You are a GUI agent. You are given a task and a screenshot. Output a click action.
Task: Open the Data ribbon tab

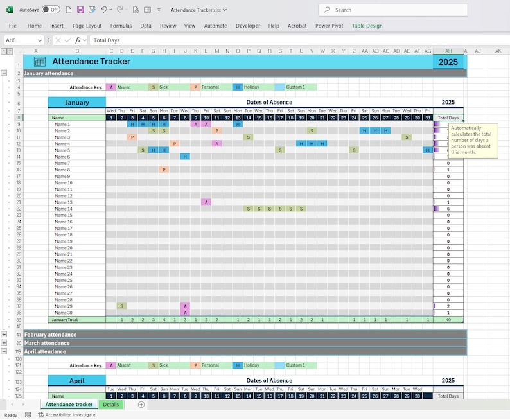pyautogui.click(x=146, y=26)
